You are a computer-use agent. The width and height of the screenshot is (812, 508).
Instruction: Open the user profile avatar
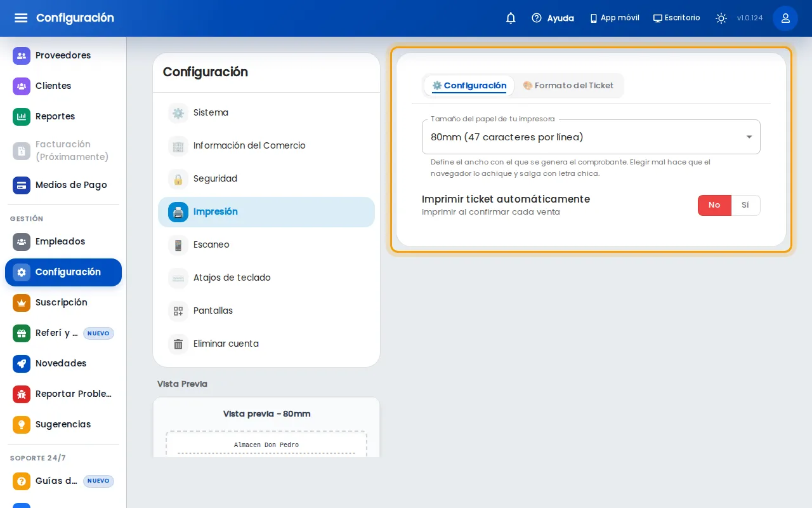(x=785, y=18)
